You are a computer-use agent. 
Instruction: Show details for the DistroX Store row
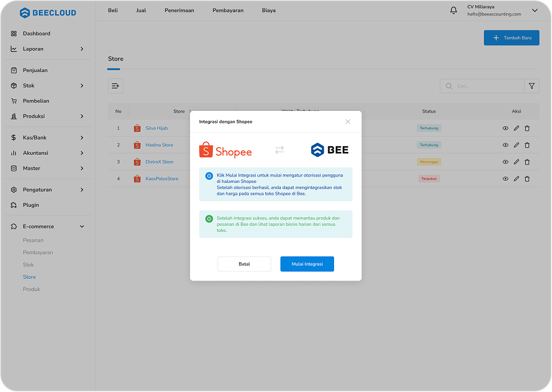click(505, 162)
